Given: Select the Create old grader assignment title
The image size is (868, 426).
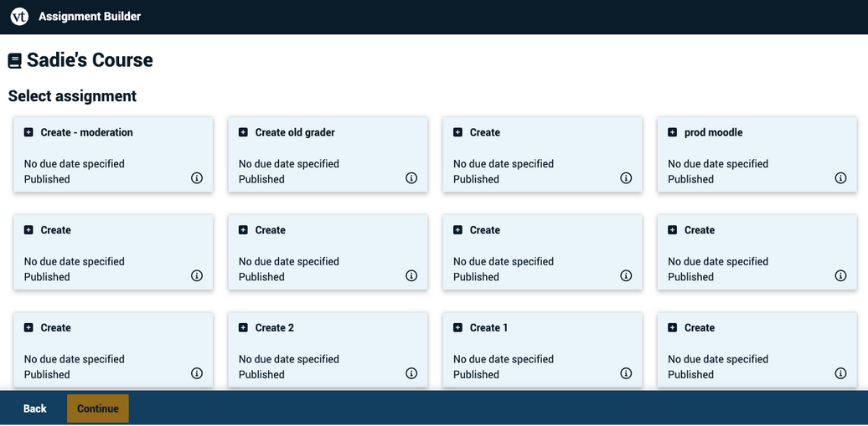Looking at the screenshot, I should pyautogui.click(x=295, y=132).
